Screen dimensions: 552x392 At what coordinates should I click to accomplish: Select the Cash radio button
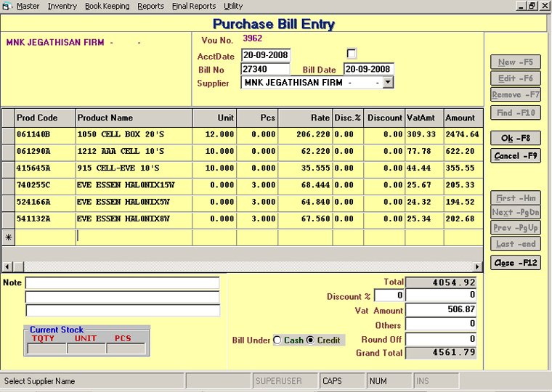[x=277, y=340]
